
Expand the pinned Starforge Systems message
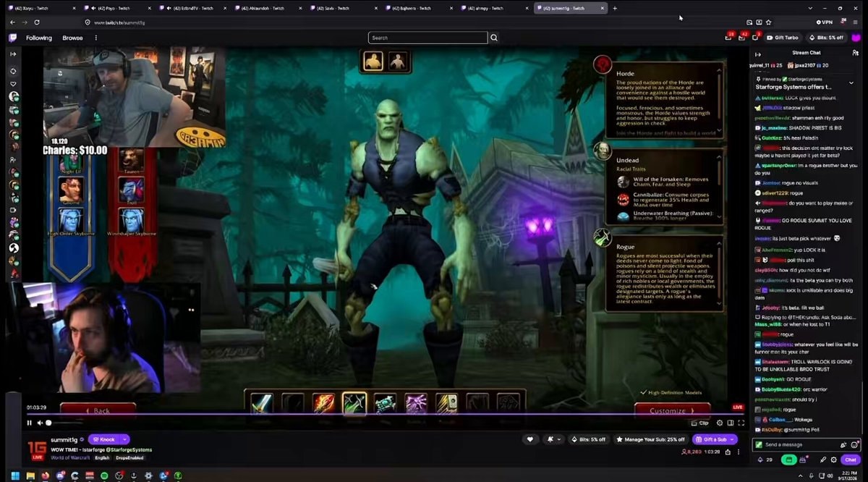point(851,82)
